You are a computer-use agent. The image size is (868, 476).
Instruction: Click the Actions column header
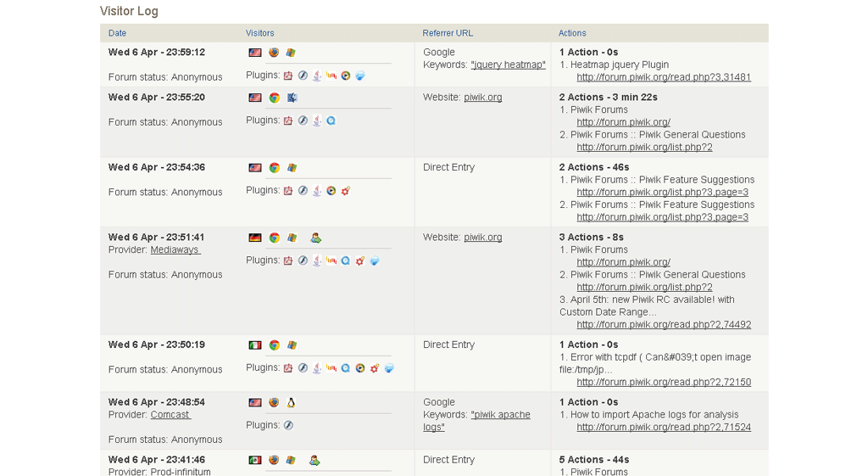coord(572,33)
